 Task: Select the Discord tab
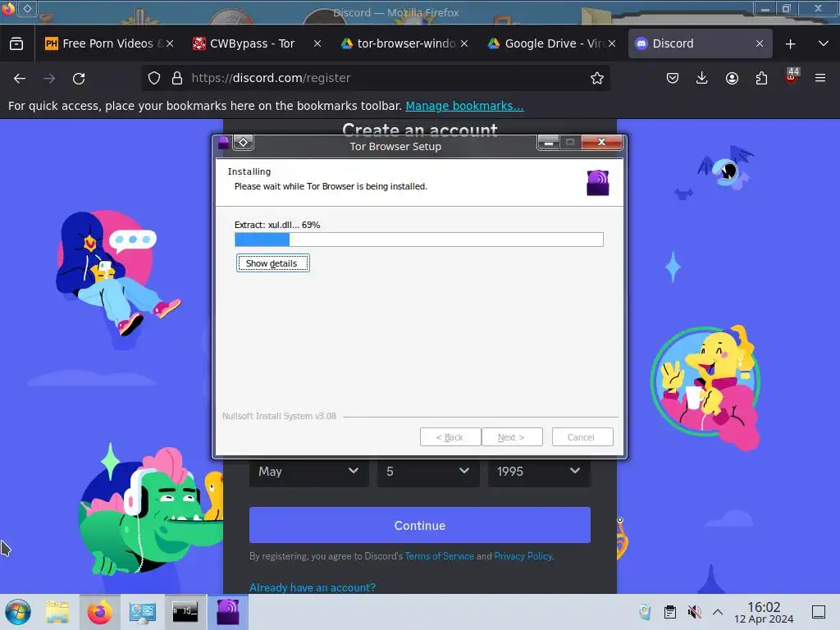click(x=700, y=43)
